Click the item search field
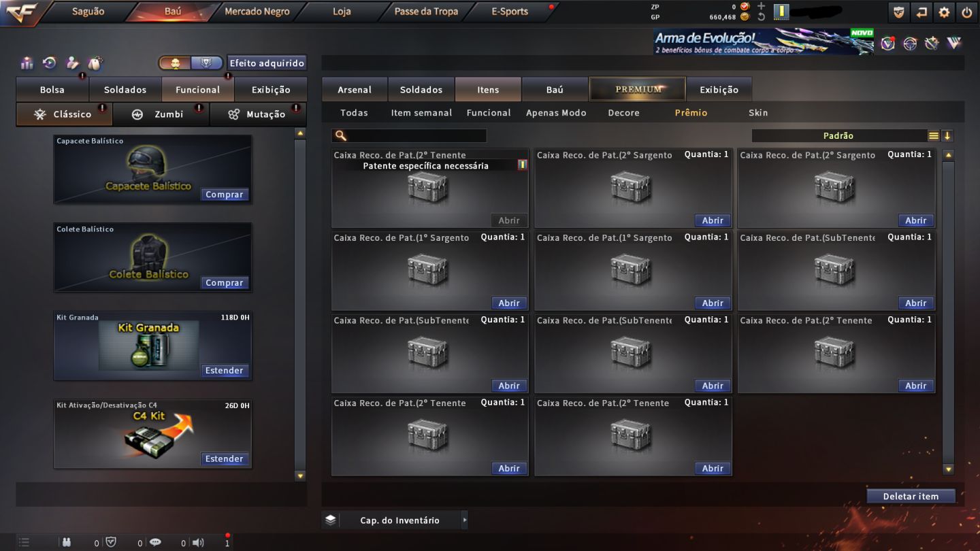Screen dimensions: 980x551 409,136
